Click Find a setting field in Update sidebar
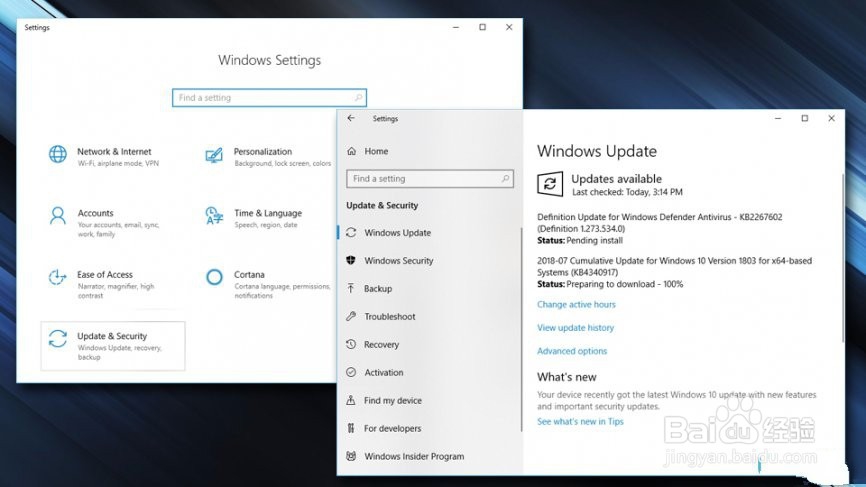Viewport: 866px width, 487px height. [x=430, y=178]
